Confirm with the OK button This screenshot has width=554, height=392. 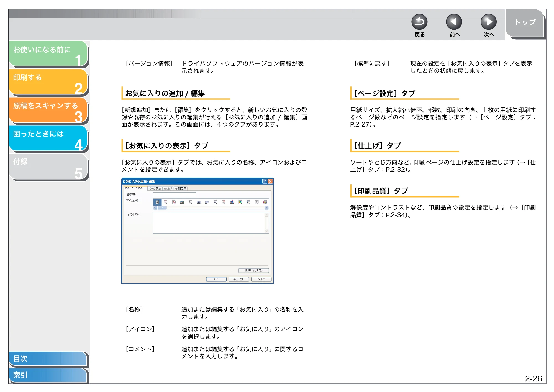[216, 279]
